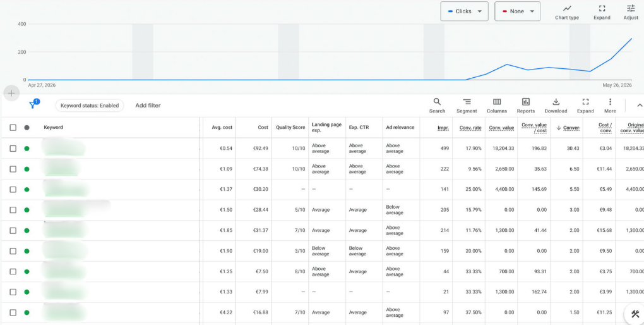
Task: Sort by Ad relevance column
Action: click(400, 128)
